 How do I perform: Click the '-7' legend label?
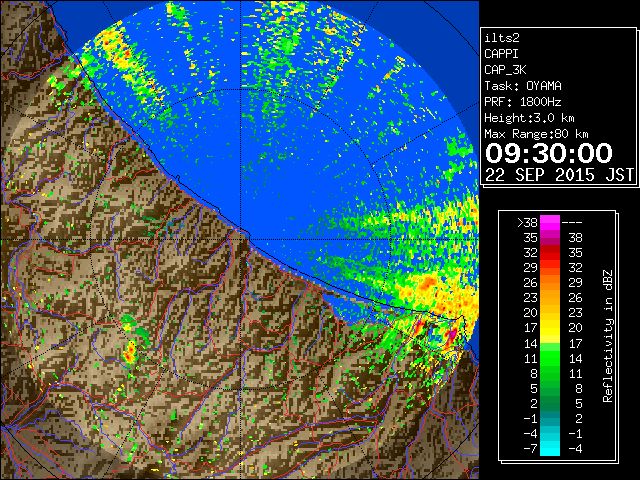click(x=530, y=448)
